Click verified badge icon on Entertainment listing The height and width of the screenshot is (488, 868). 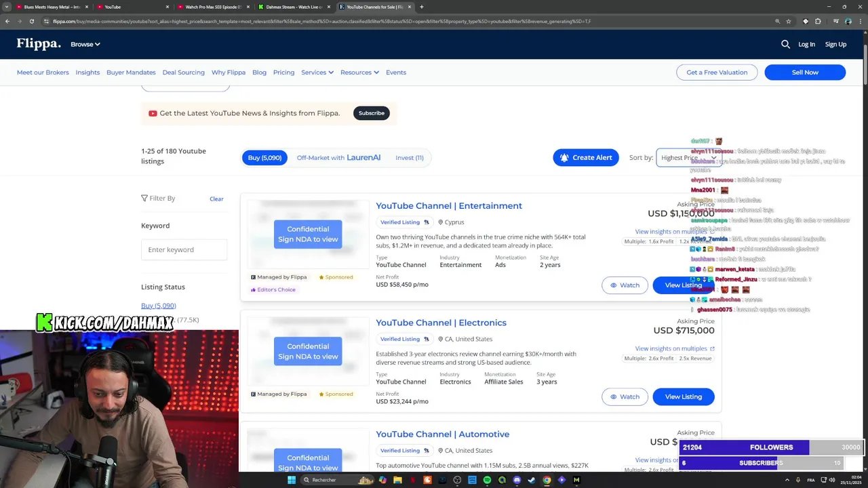pyautogui.click(x=427, y=222)
